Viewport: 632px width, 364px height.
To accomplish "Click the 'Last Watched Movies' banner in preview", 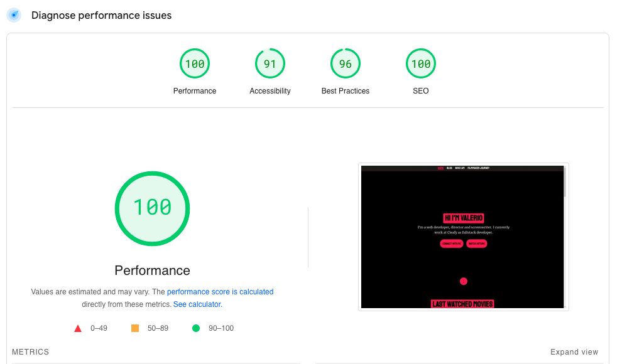I will (463, 304).
